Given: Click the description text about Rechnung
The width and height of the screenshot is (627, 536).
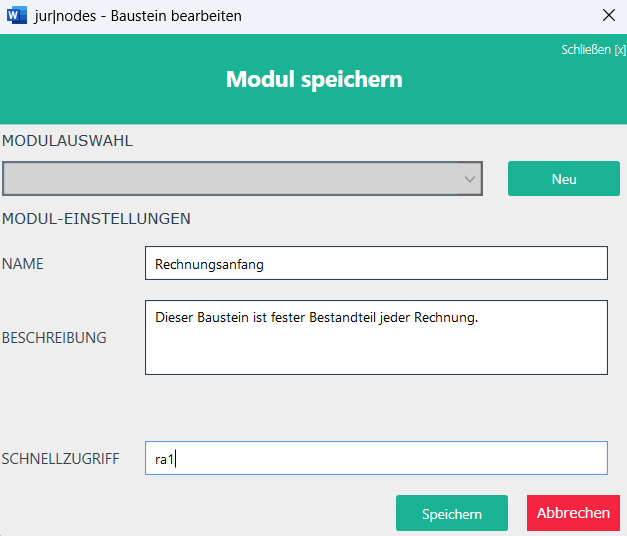Looking at the screenshot, I should [317, 317].
